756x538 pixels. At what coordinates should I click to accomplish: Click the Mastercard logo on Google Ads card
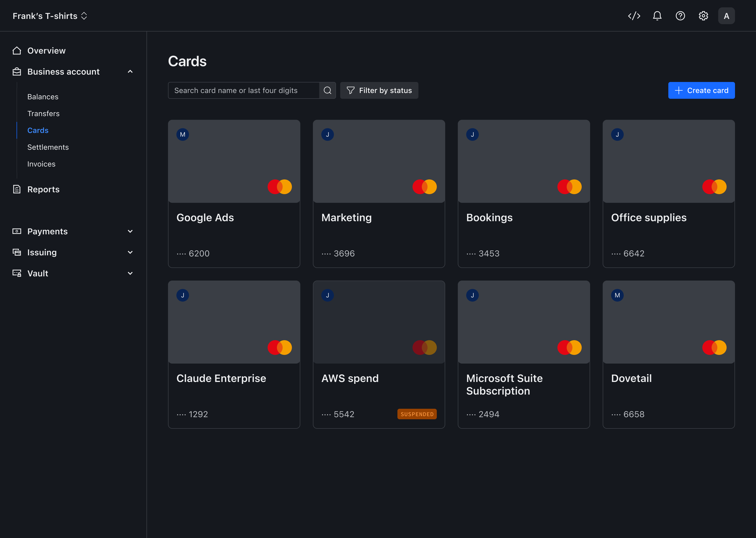click(x=280, y=187)
